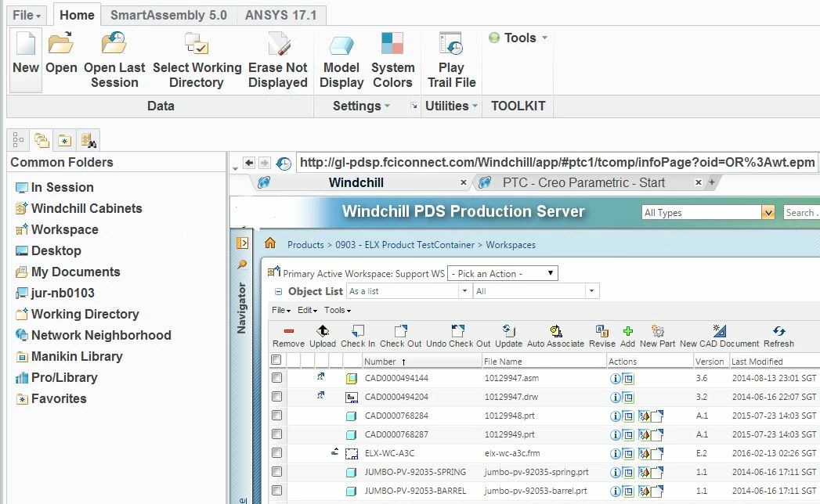Click the Auto Associate icon
The height and width of the screenshot is (504, 820).
(555, 330)
